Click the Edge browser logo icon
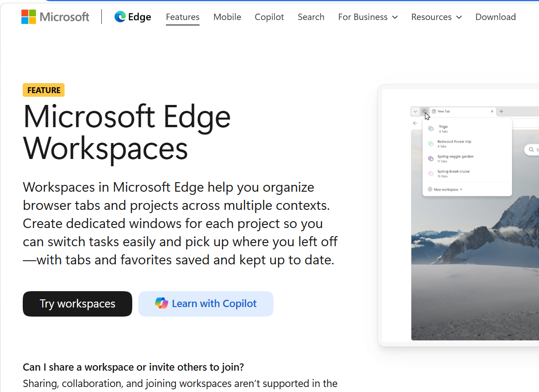Image resolution: width=539 pixels, height=392 pixels. coord(120,17)
